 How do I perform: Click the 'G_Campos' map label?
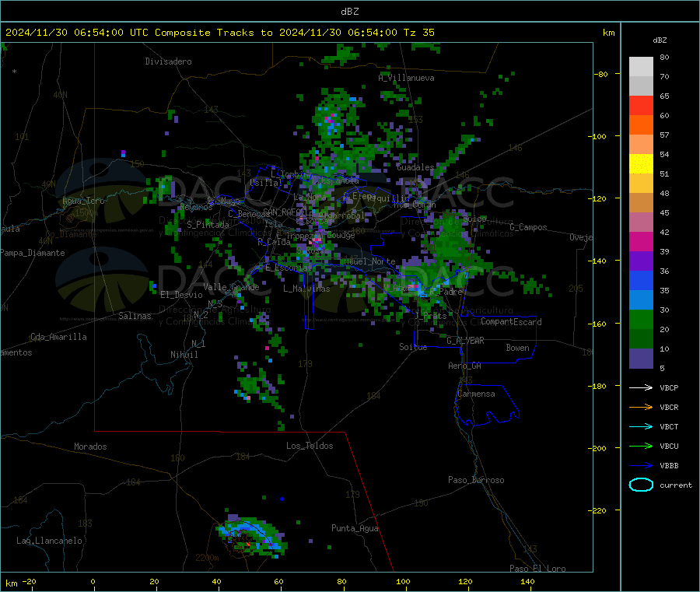click(x=528, y=227)
